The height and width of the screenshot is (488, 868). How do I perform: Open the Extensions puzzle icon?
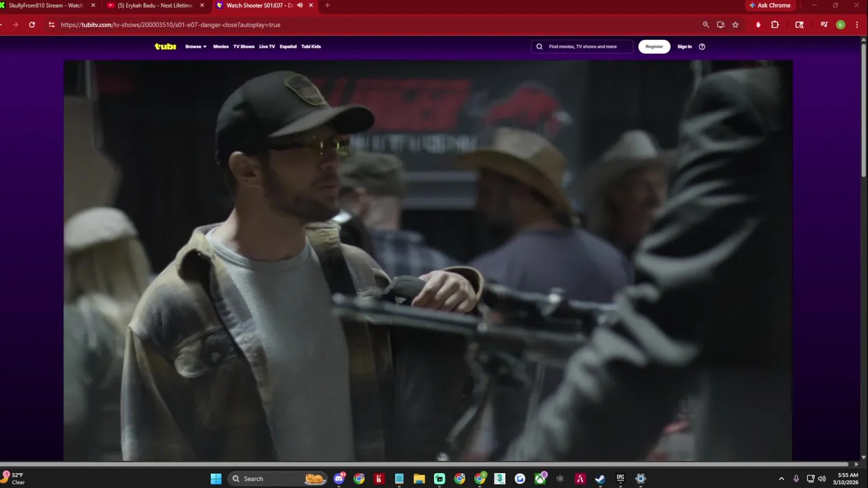click(x=775, y=24)
